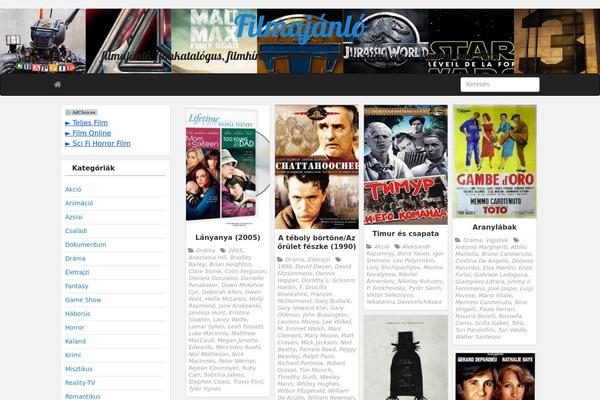
Task: Select the Animáció category
Action: pos(79,203)
